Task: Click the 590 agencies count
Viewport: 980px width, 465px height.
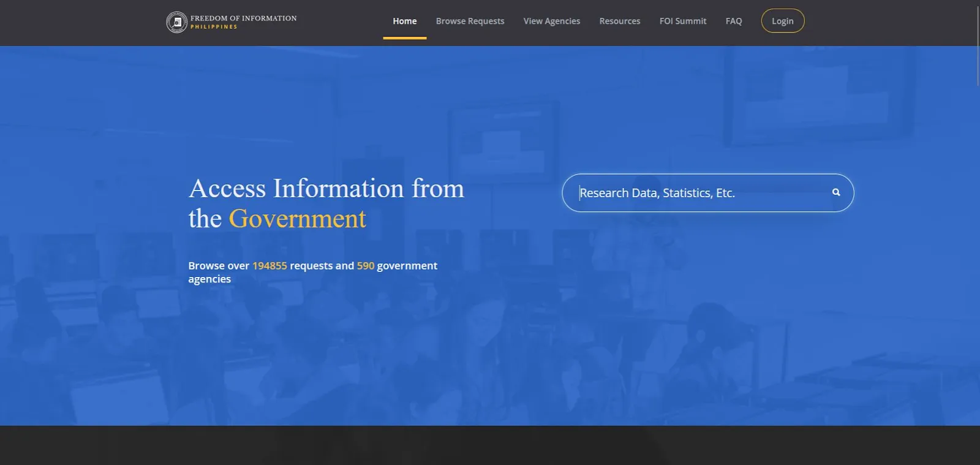Action: click(x=366, y=266)
